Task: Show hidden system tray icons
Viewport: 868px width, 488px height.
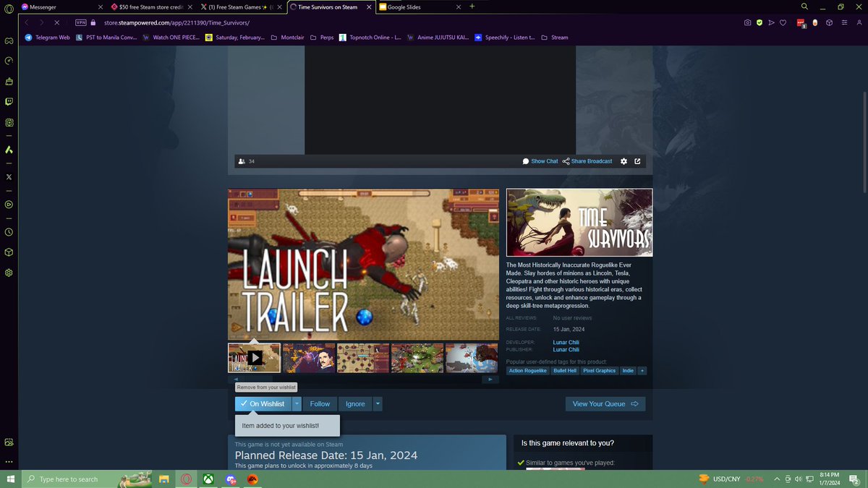Action: pyautogui.click(x=777, y=479)
